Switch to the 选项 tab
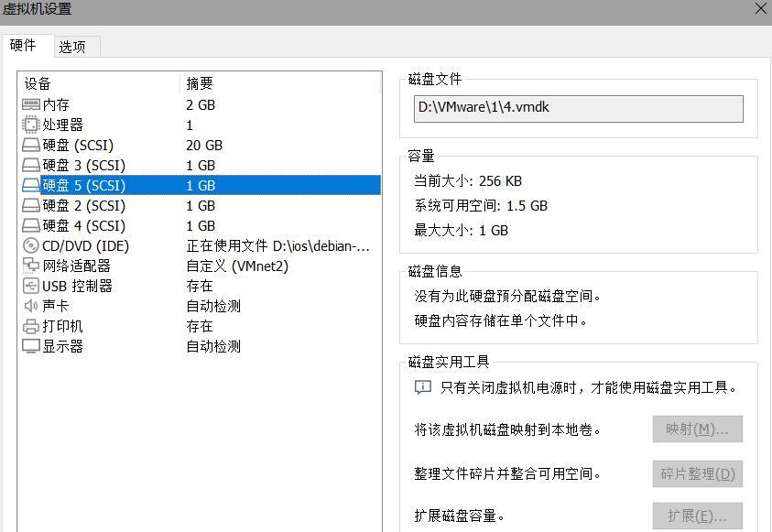Image resolution: width=772 pixels, height=532 pixels. tap(75, 46)
